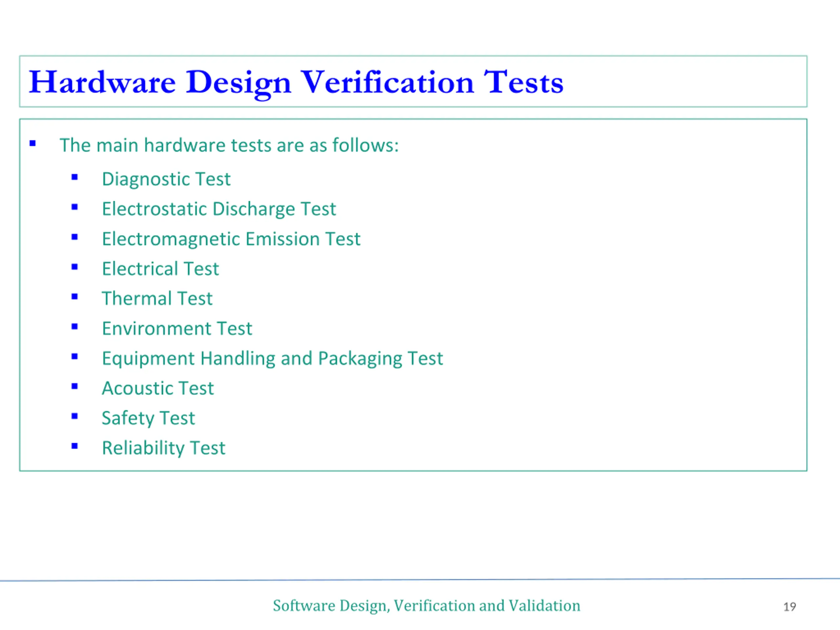Screen dimensions: 840x630
Task: Click the slide title Hardware Design Verification Tests
Action: 296,82
